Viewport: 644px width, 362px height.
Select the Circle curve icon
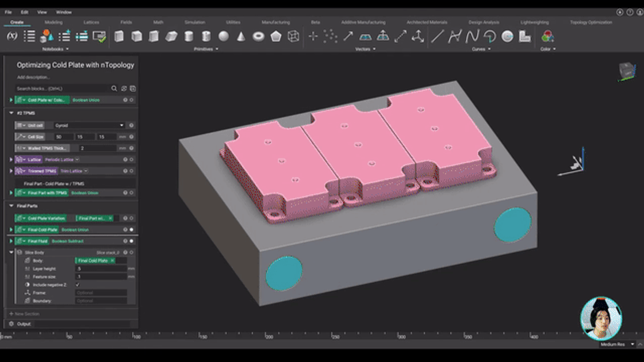[x=507, y=37]
